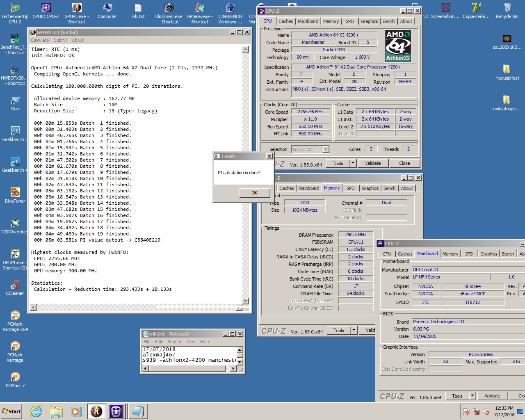This screenshot has width=525, height=420.
Task: Click right arrow of Notepad horizontal scrollbar
Action: [233, 368]
